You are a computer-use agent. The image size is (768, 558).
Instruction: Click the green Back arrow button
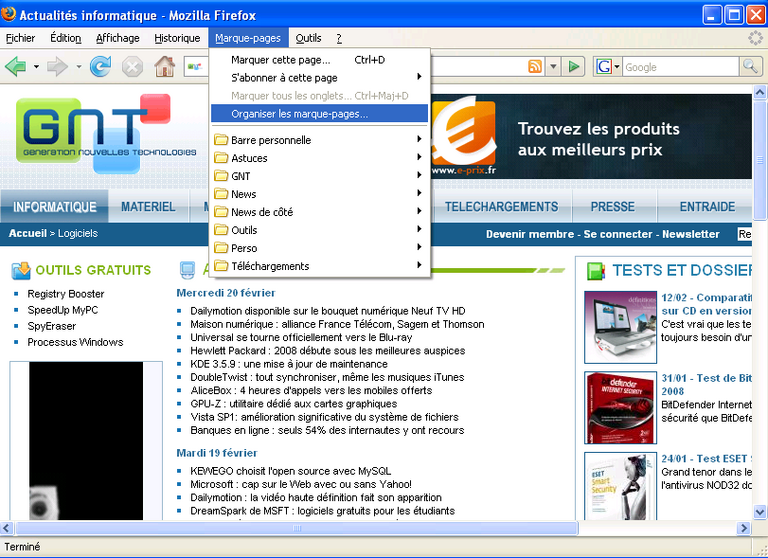point(15,66)
